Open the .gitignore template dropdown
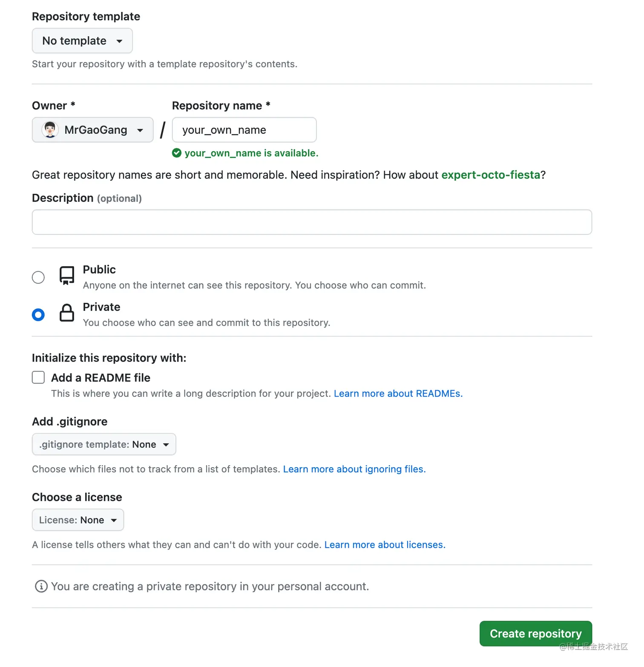This screenshot has width=644, height=667. tap(104, 445)
